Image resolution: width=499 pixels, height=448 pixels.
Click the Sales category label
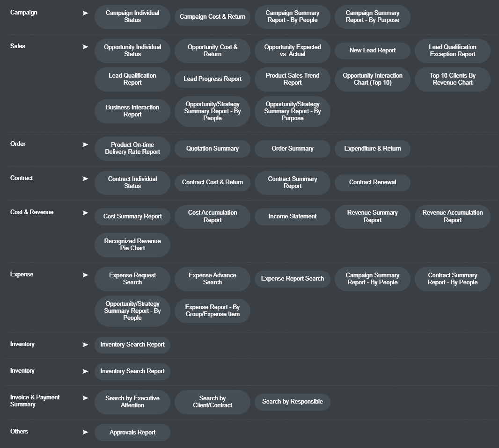(18, 46)
